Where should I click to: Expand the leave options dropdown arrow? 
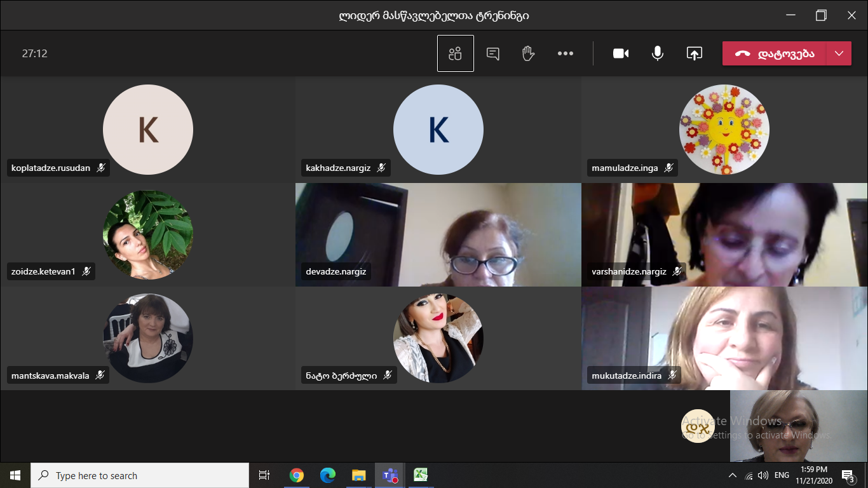[x=839, y=54]
